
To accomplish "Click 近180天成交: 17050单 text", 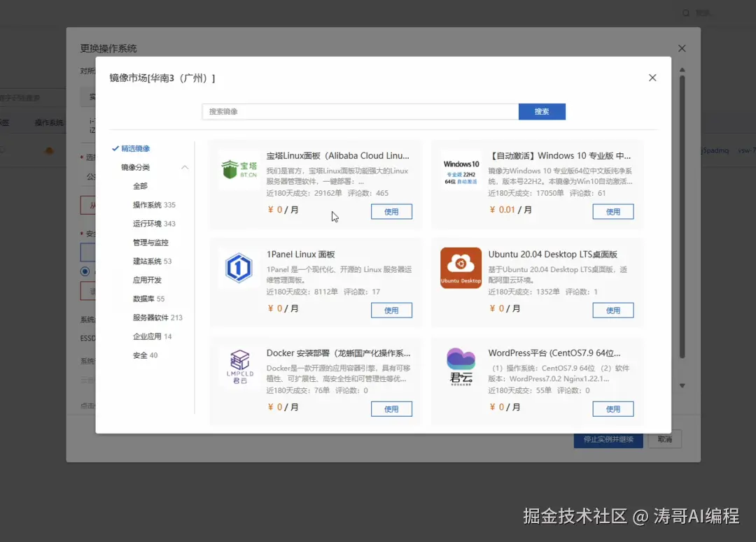I will [526, 193].
